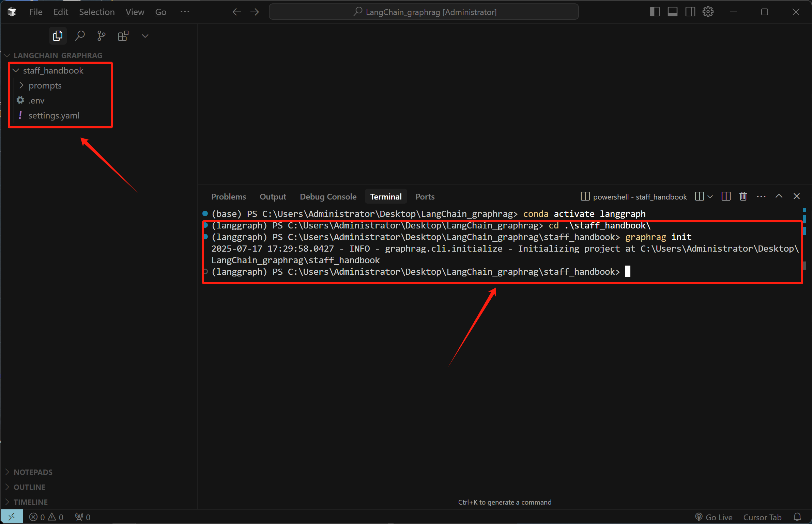Start Go Live server
This screenshot has width=812, height=524.
pyautogui.click(x=714, y=517)
